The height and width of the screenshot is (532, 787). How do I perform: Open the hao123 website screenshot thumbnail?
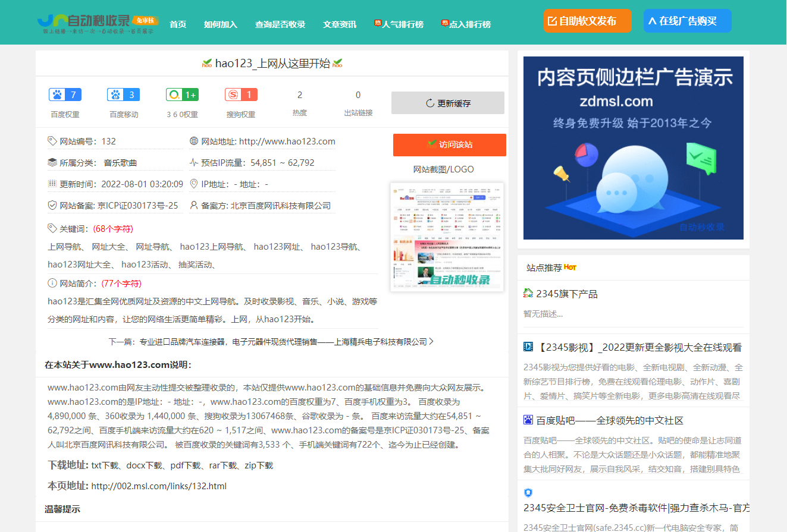click(447, 237)
